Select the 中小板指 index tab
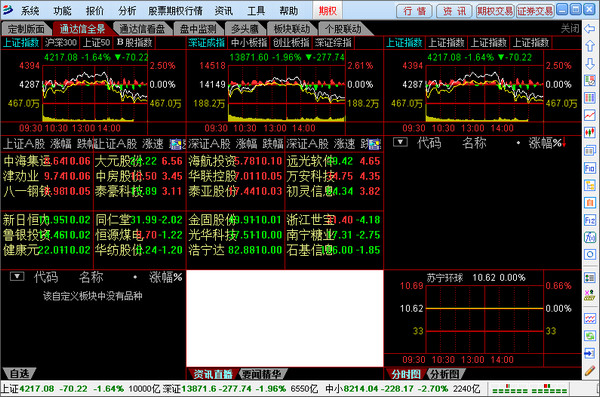Viewport: 600px width, 397px height. [249, 42]
